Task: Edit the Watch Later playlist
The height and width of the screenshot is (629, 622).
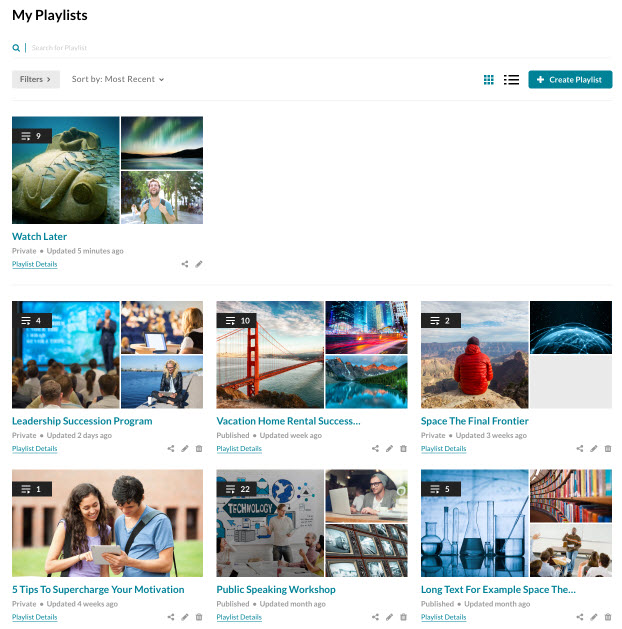Action: pyautogui.click(x=199, y=264)
